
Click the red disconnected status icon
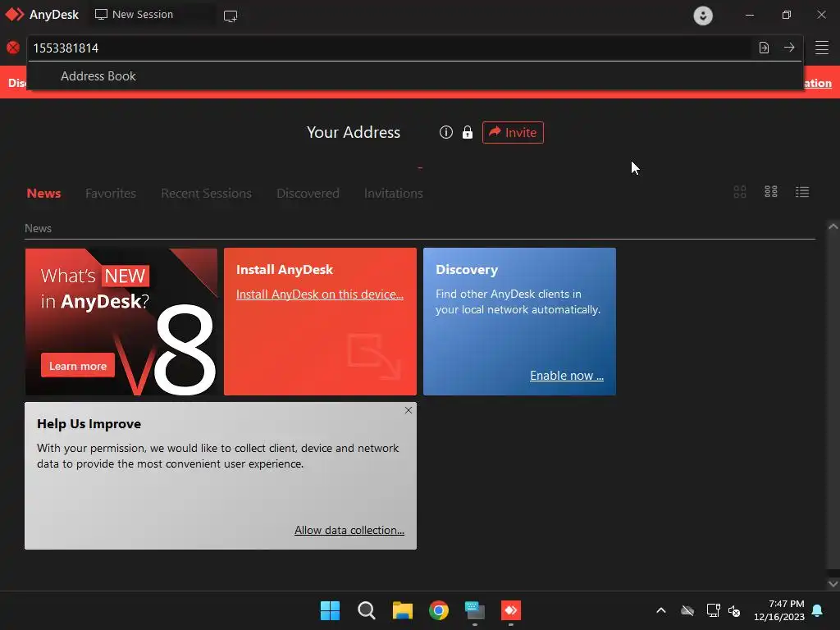coord(13,48)
